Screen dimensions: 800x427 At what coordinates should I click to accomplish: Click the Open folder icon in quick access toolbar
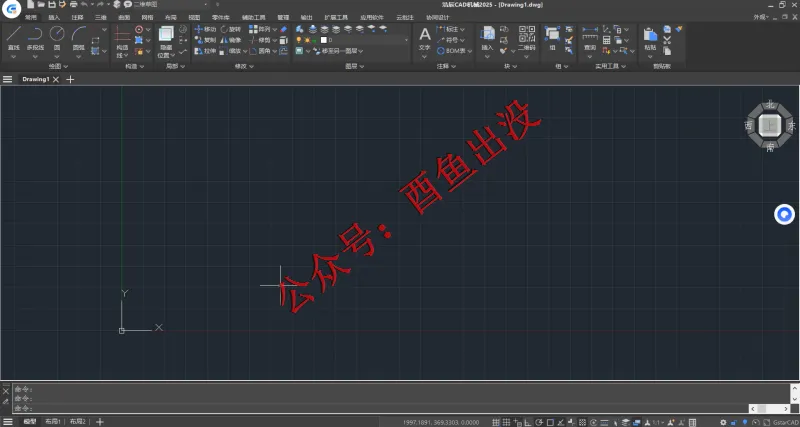point(41,5)
